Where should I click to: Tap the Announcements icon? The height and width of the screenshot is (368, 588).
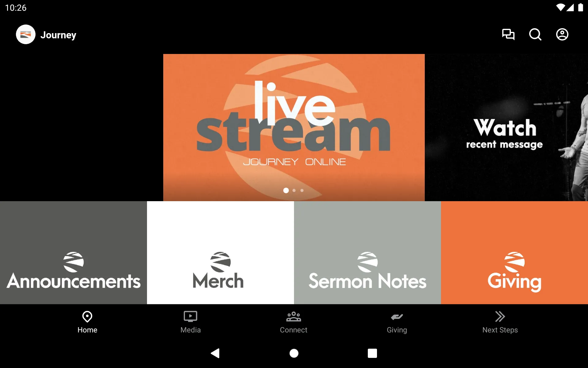[73, 253]
